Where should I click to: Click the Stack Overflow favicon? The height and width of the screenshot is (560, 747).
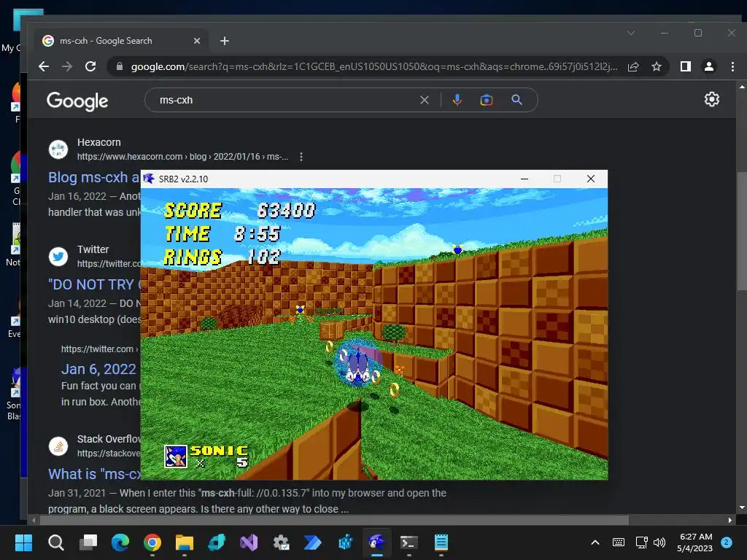pyautogui.click(x=58, y=446)
